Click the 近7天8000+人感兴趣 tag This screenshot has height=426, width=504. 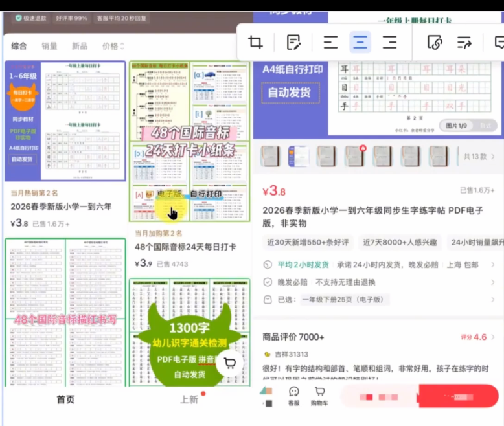coord(400,243)
